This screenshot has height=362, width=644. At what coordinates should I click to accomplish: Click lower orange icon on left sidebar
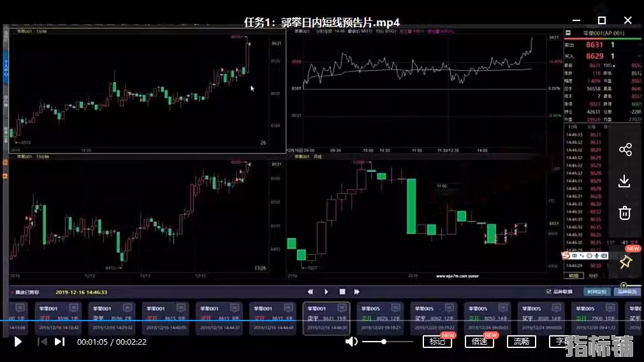coord(5,176)
